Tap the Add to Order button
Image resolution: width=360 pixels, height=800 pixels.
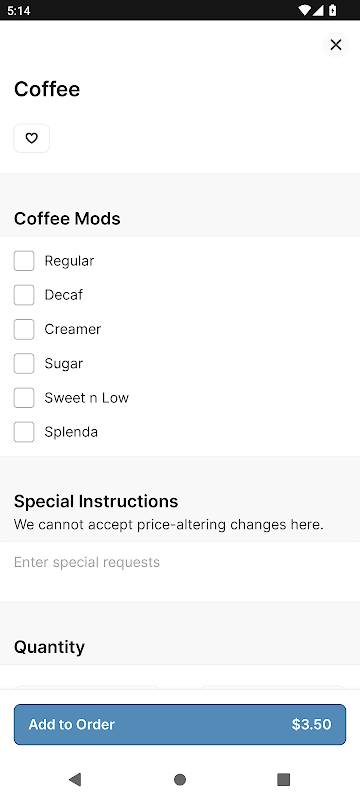coord(180,724)
